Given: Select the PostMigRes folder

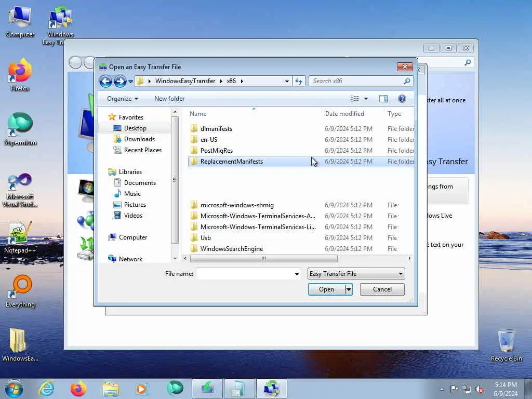Looking at the screenshot, I should tap(217, 151).
